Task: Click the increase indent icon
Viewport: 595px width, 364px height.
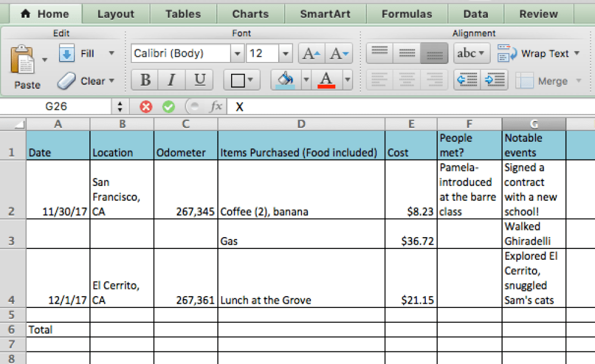Action: point(494,79)
